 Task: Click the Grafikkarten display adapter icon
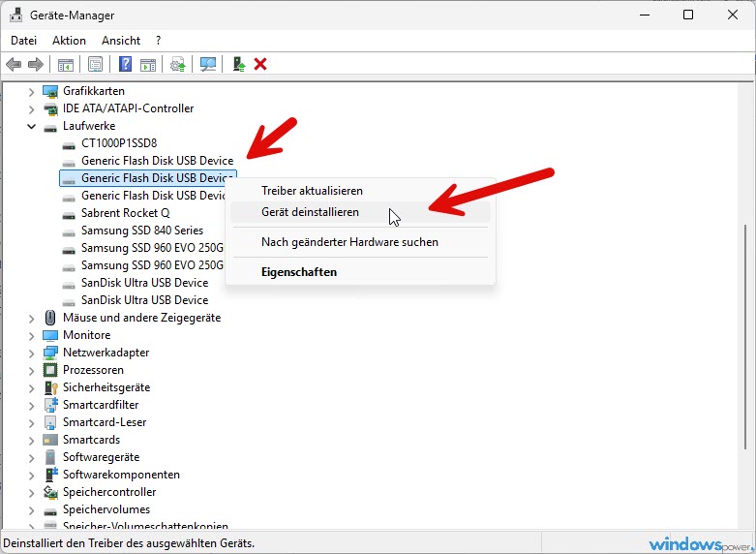[x=50, y=91]
